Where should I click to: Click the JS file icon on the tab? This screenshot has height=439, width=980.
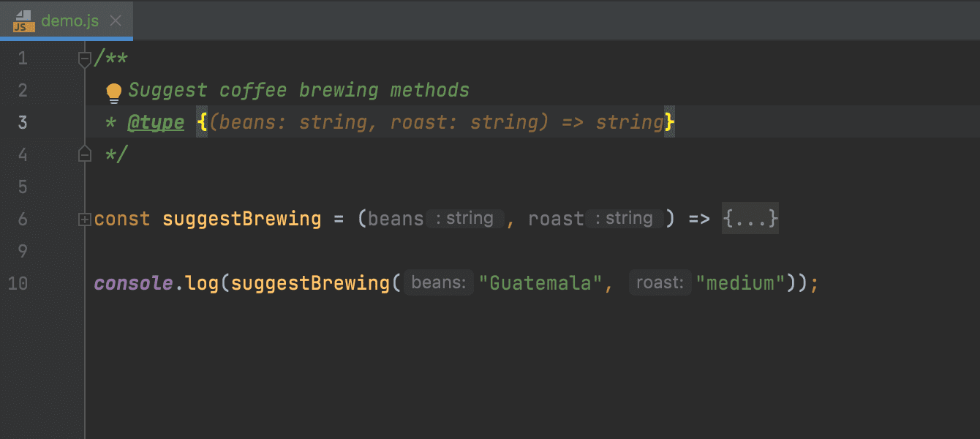point(23,20)
